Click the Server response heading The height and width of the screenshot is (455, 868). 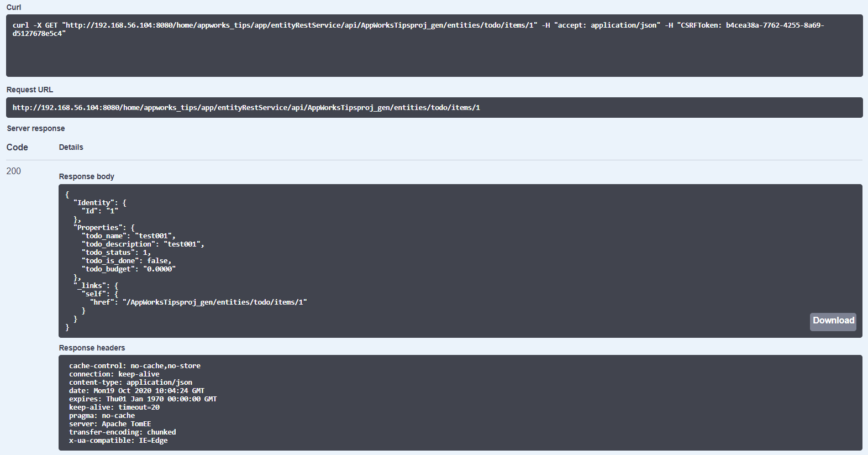pos(36,128)
